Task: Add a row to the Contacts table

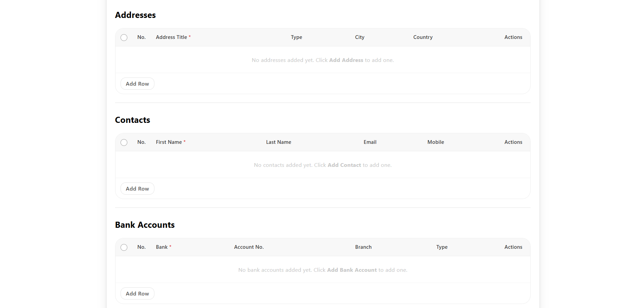Action: point(137,189)
